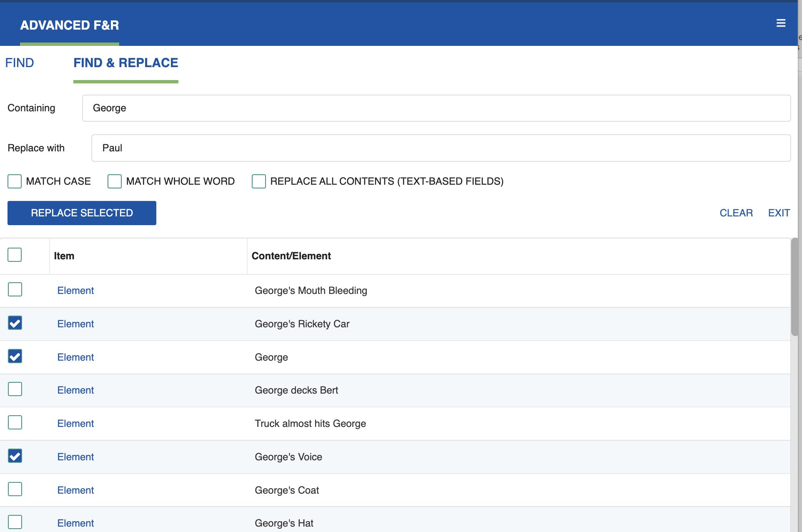Check Replace All Contents option
The image size is (802, 532).
click(259, 181)
